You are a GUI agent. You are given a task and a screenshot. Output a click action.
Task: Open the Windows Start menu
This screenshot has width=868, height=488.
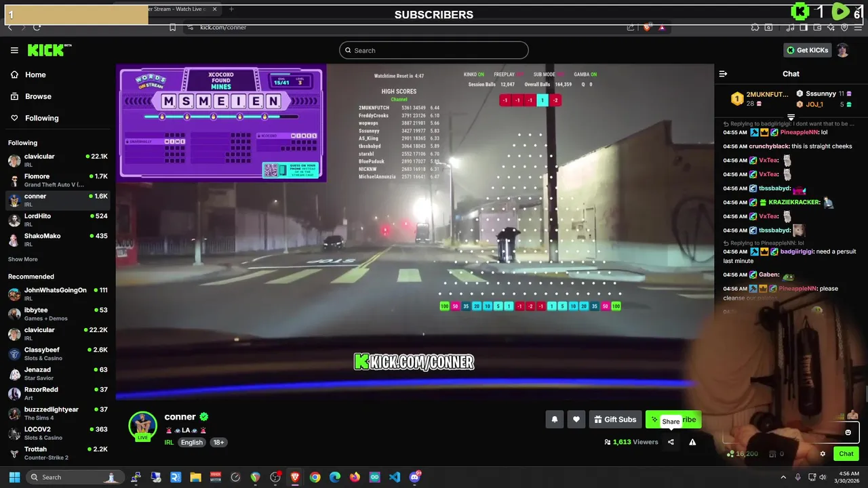tap(14, 477)
